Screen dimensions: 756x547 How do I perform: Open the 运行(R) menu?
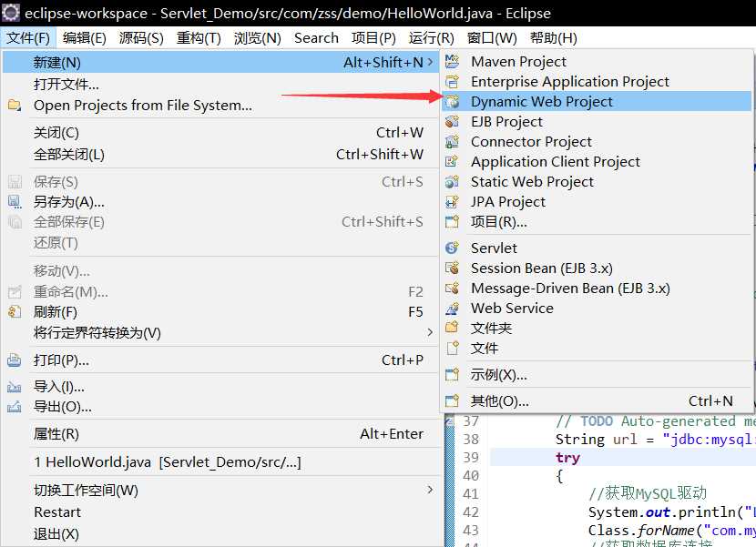[x=432, y=37]
